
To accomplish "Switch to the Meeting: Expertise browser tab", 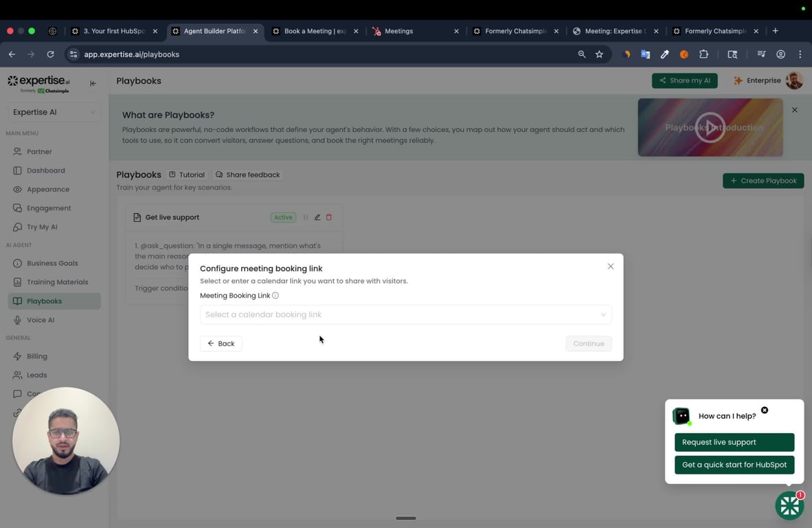I will [616, 31].
